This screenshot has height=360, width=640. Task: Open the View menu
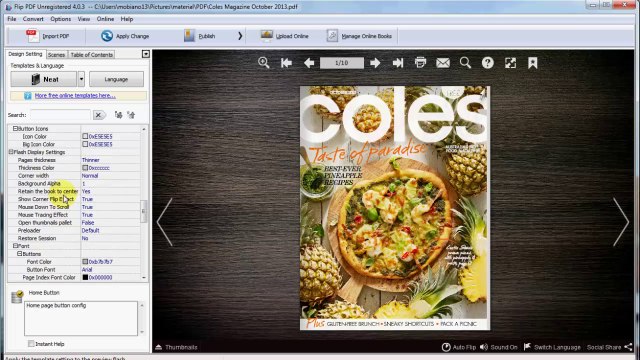(84, 19)
